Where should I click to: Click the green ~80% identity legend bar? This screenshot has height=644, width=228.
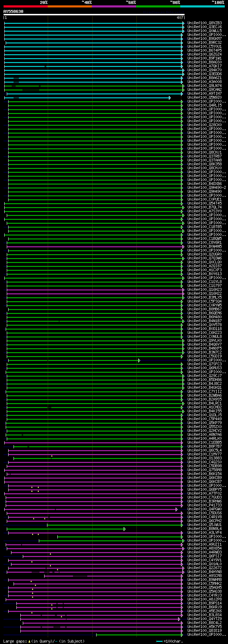[x=158, y=6]
